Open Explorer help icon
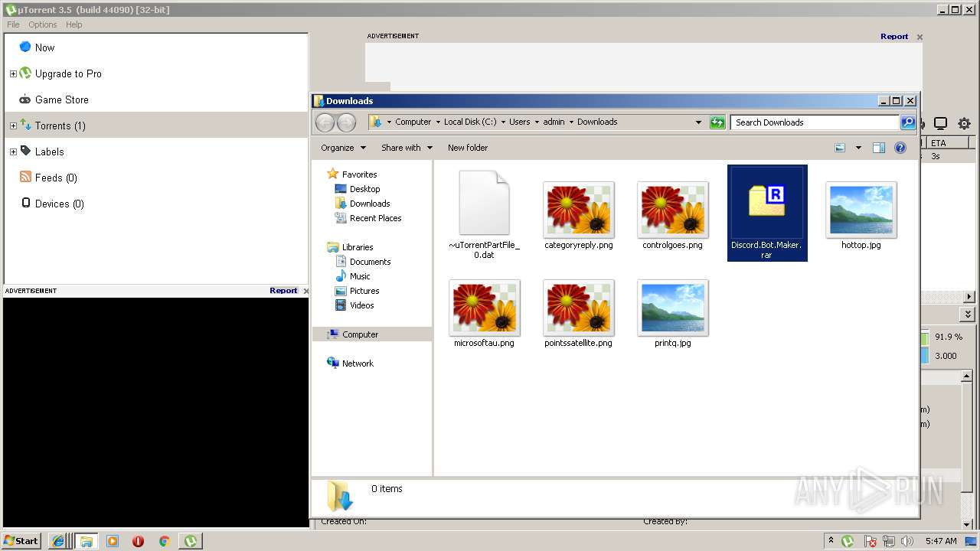Screen dimensions: 980x551 tap(900, 148)
